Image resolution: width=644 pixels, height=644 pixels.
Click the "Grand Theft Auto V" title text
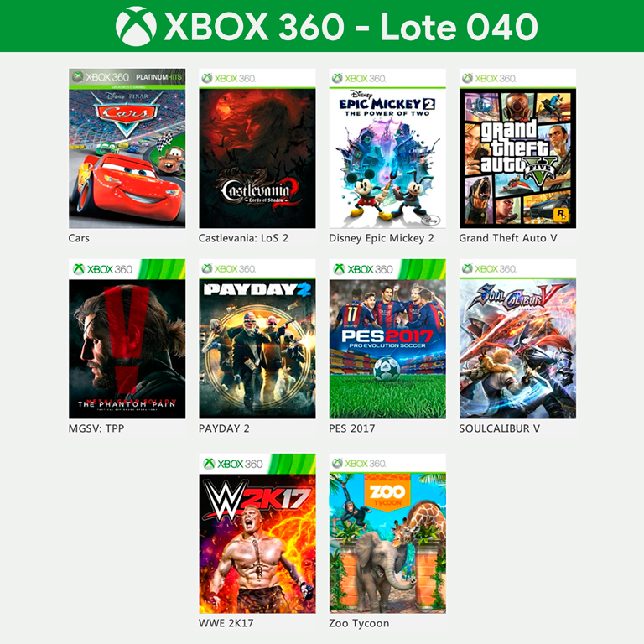coord(508,238)
